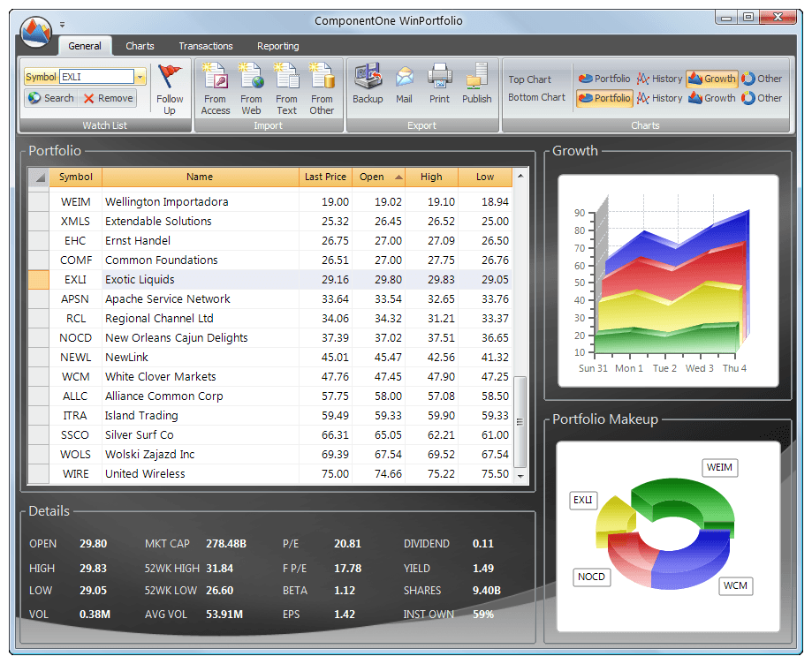Sort by the Symbol column header

pos(76,177)
